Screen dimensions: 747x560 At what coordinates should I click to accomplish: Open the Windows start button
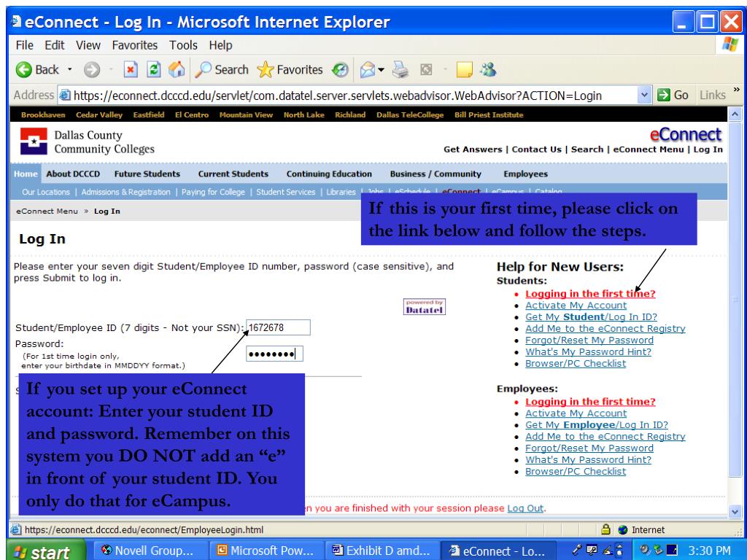[45, 551]
